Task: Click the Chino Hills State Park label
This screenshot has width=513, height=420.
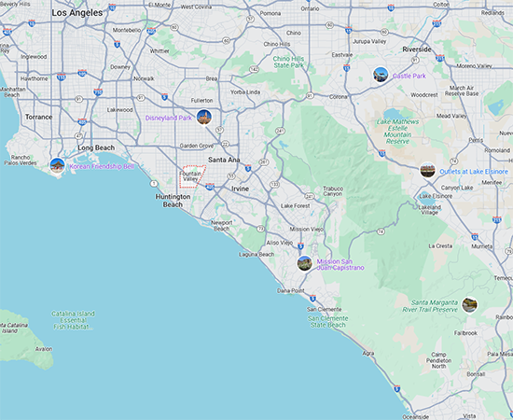Action: coord(288,62)
